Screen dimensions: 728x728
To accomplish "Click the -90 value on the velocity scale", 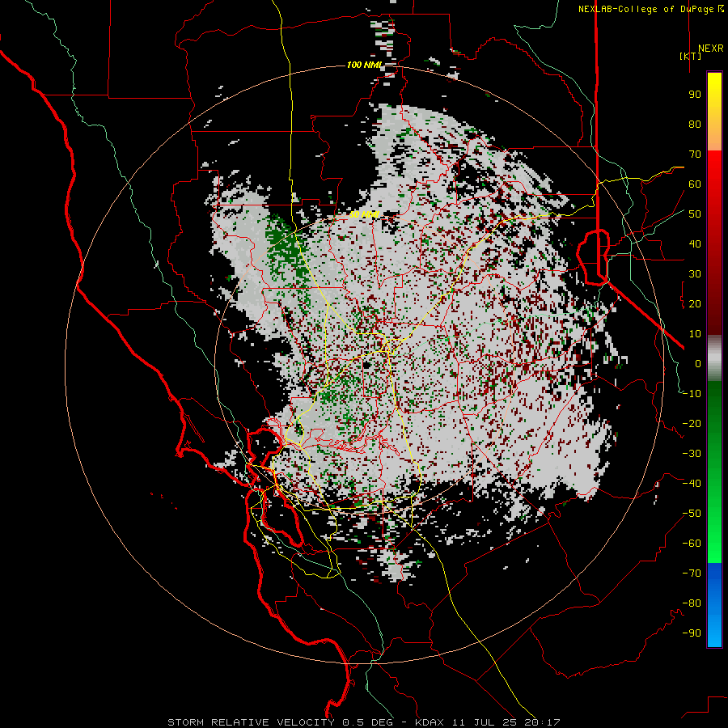I will point(692,633).
